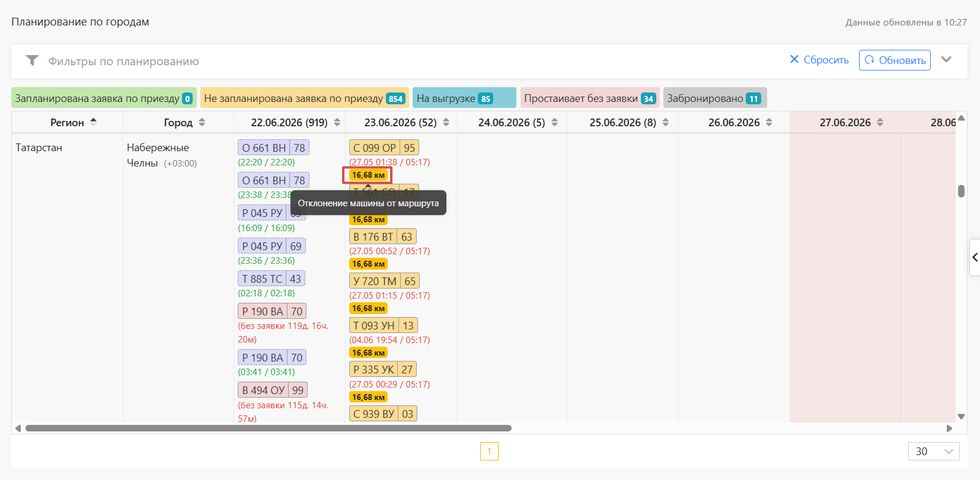Filter by Запланирована заявка по приезду

click(104, 98)
